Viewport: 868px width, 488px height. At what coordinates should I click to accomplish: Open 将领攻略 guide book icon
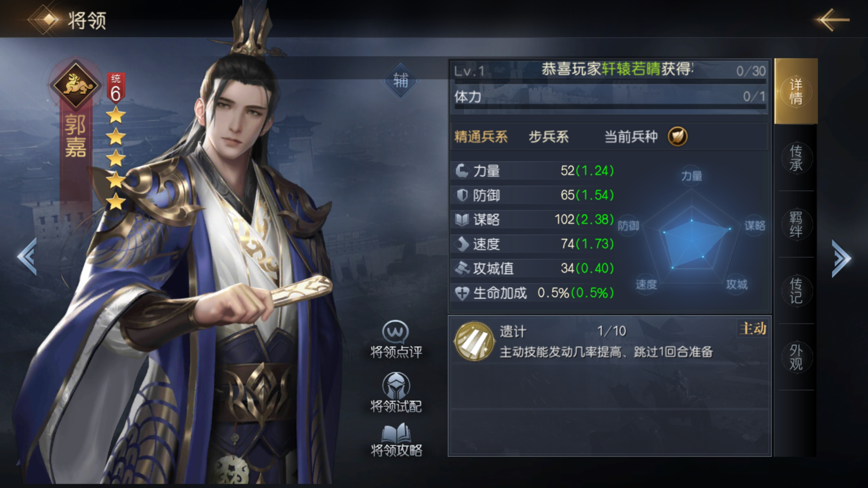pos(396,433)
